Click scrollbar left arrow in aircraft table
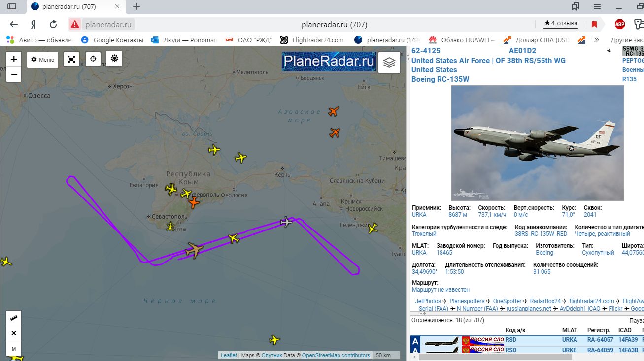Viewport: 644px width, 361px height. coord(414,358)
